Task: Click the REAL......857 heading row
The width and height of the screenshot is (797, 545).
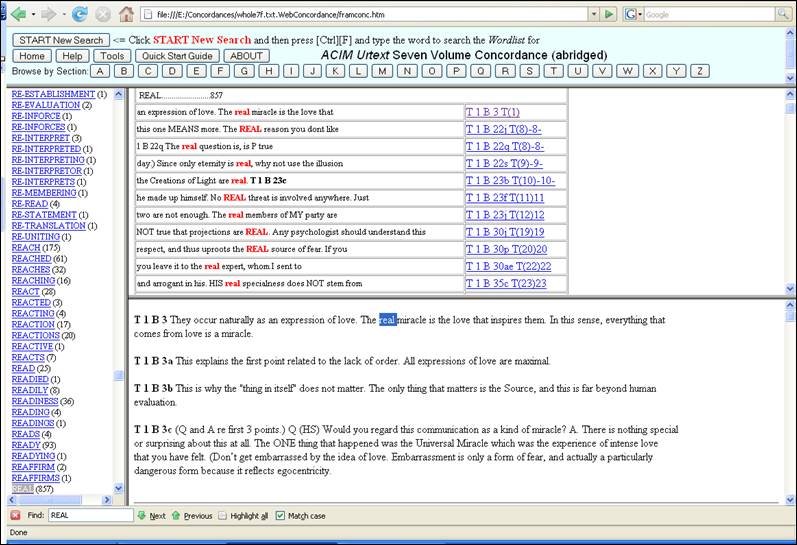Action: point(351,95)
